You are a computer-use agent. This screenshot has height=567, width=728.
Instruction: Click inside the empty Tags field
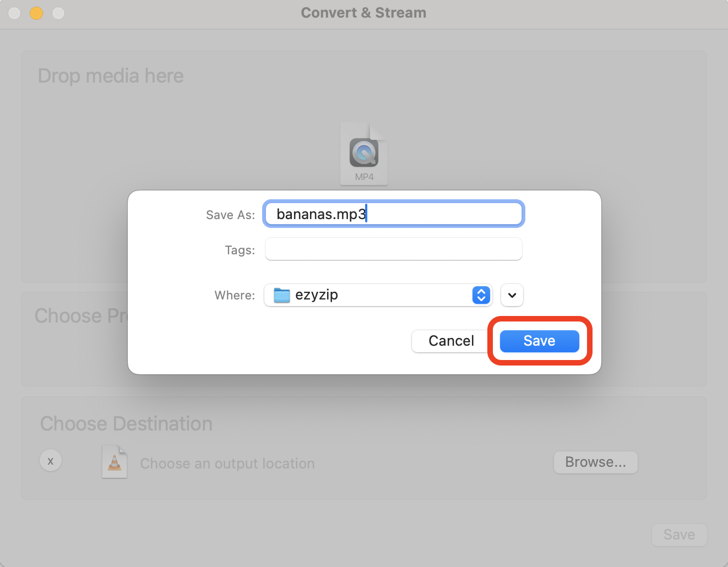393,249
